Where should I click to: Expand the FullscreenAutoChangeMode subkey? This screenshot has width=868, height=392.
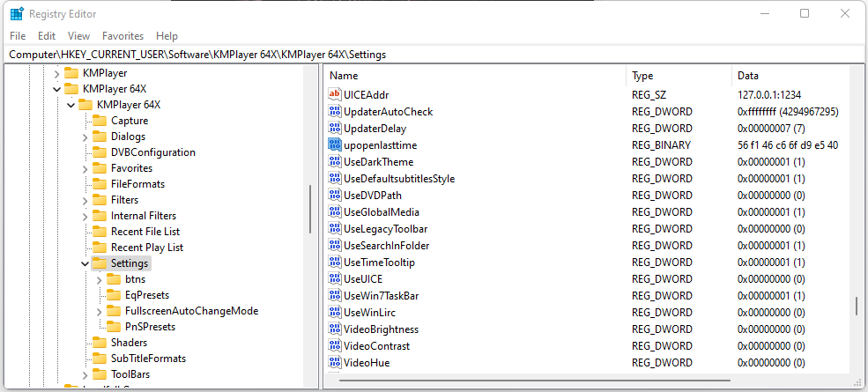tap(99, 311)
